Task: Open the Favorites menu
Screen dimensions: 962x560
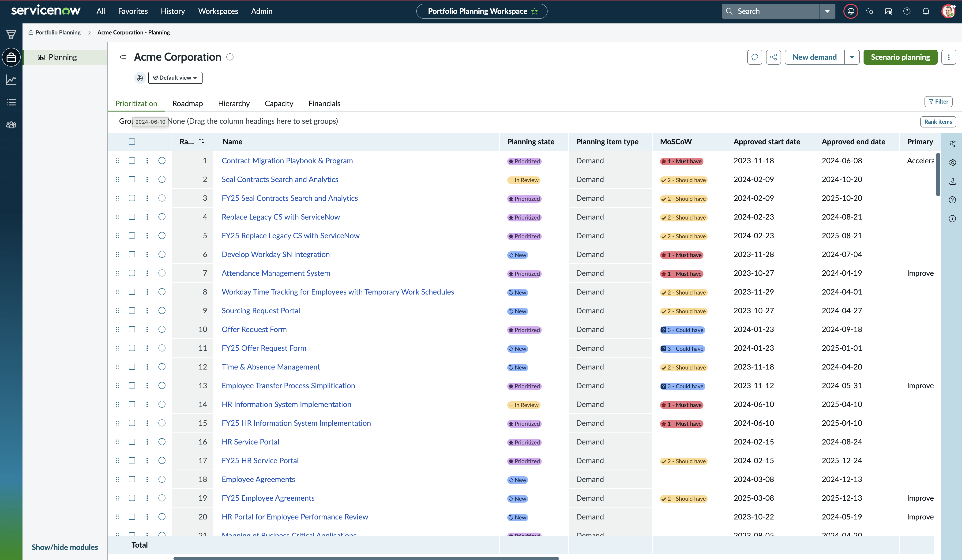Action: pyautogui.click(x=133, y=11)
